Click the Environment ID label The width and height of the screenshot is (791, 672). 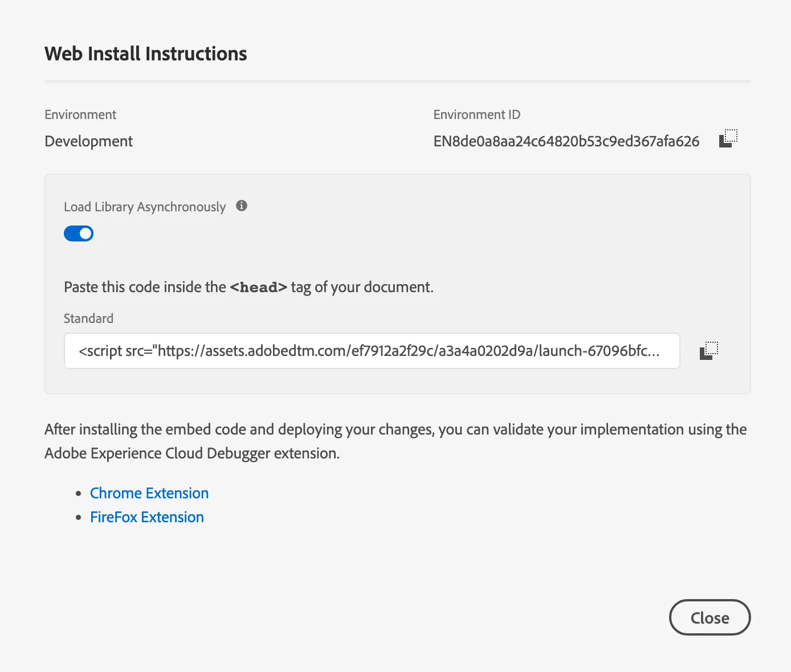[476, 114]
